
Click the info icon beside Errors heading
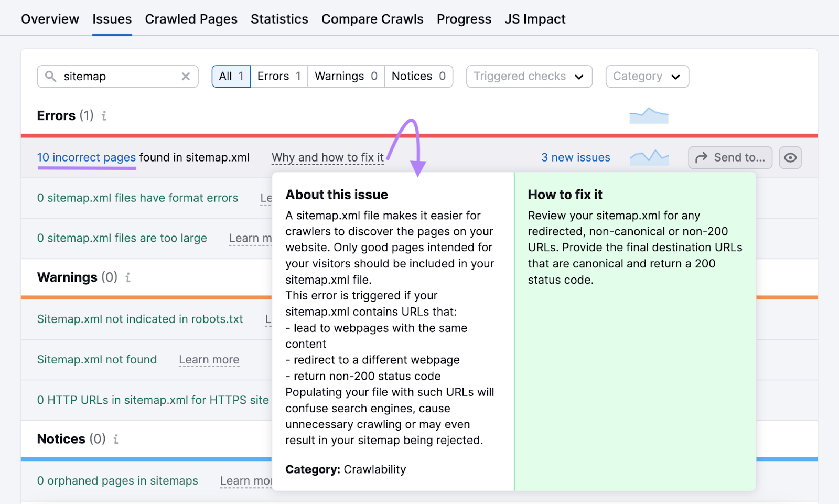(x=103, y=116)
